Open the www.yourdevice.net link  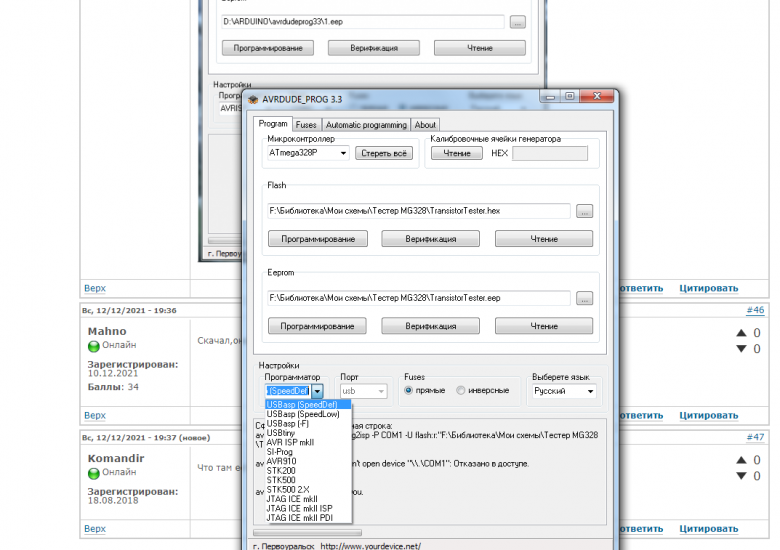click(x=371, y=546)
